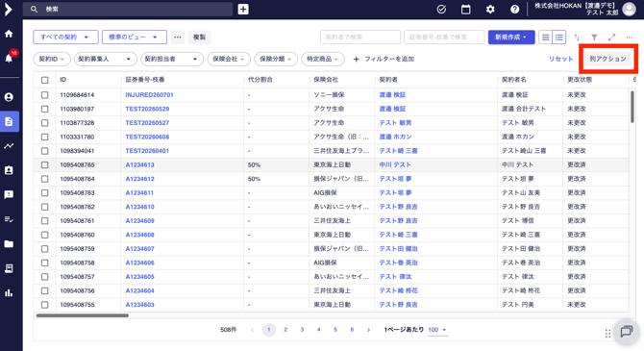This screenshot has height=351, width=644.
Task: Go to page 3 in pagination
Action: pyautogui.click(x=302, y=330)
